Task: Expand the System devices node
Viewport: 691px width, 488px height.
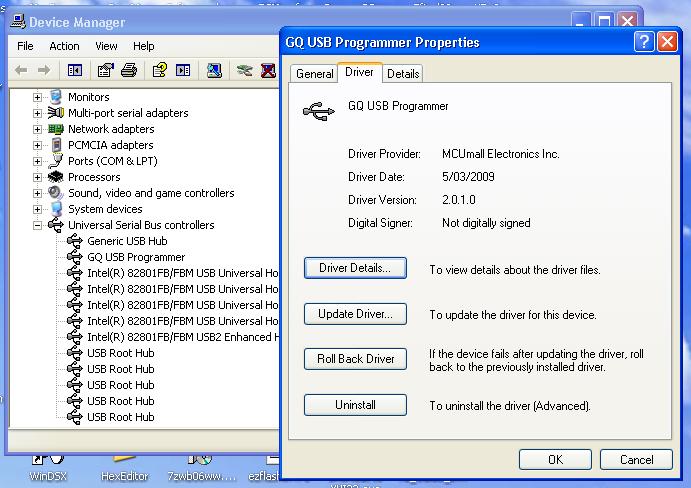Action: tap(37, 209)
